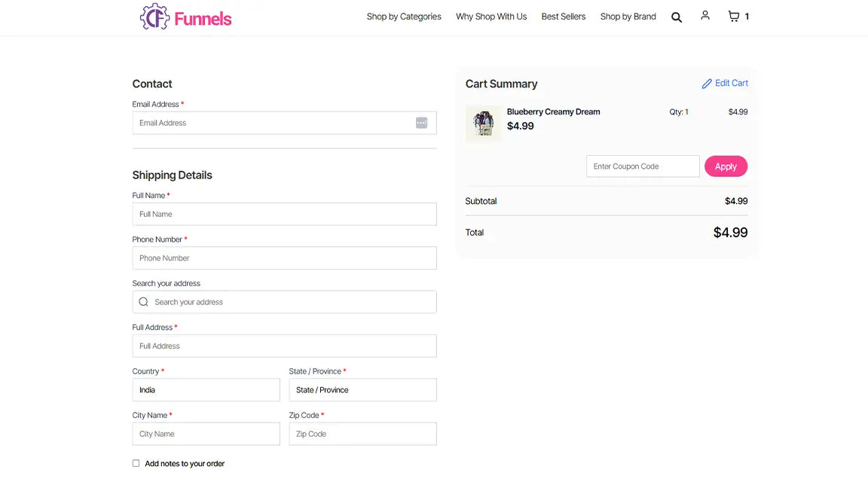Focus the Email Address input

[x=284, y=123]
